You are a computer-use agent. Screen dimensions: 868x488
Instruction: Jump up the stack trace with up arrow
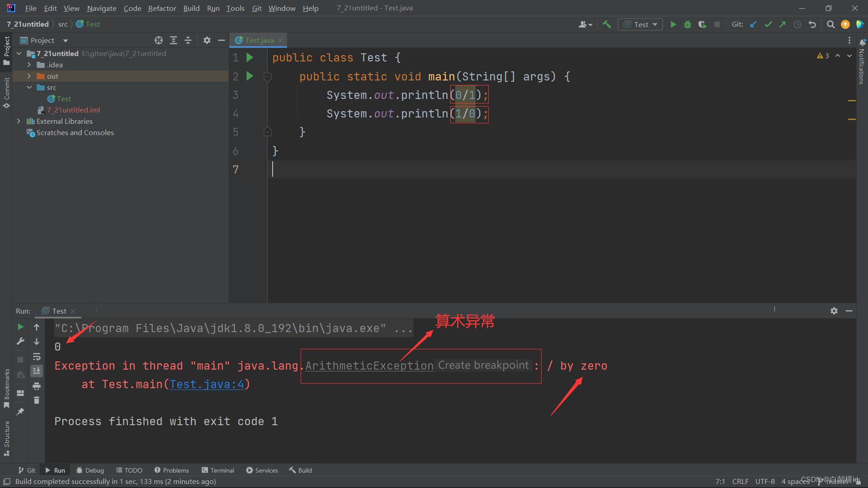coord(37,327)
